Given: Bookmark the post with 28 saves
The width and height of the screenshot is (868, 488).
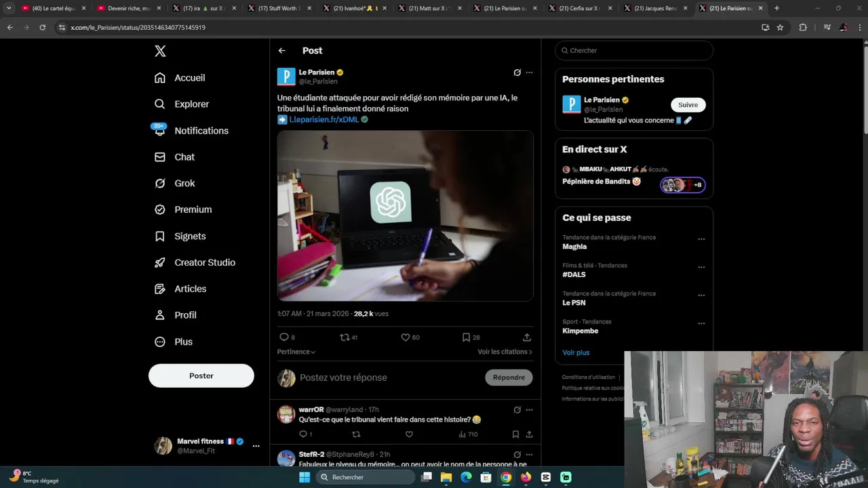Looking at the screenshot, I should 471,338.
